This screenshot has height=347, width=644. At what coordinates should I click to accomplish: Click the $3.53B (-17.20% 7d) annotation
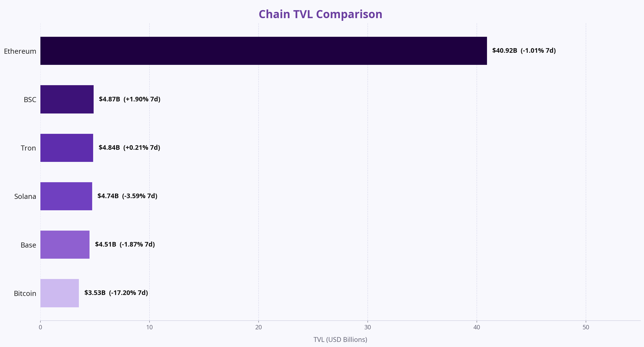point(116,293)
